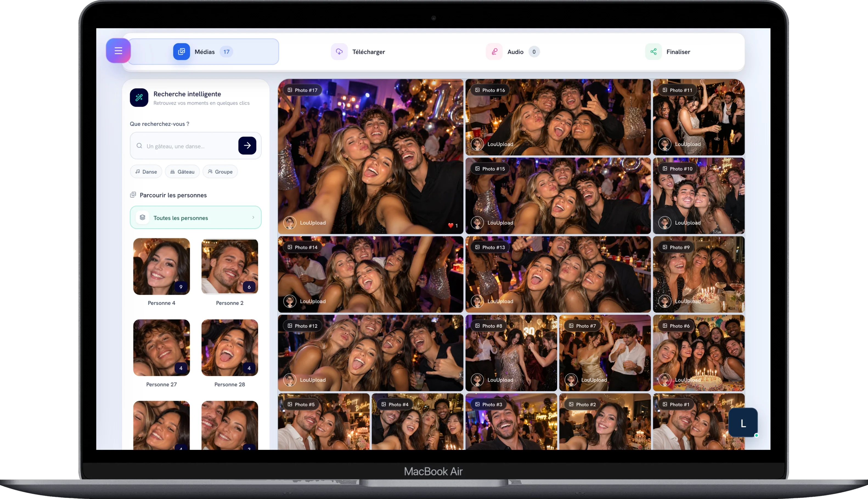Open the Photo #11 thumbnail
868x499 pixels.
point(699,117)
